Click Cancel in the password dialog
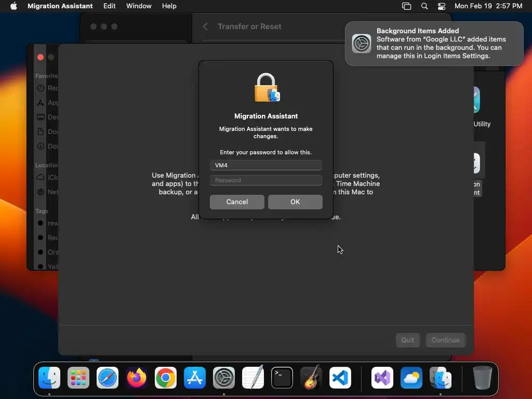 (x=237, y=202)
